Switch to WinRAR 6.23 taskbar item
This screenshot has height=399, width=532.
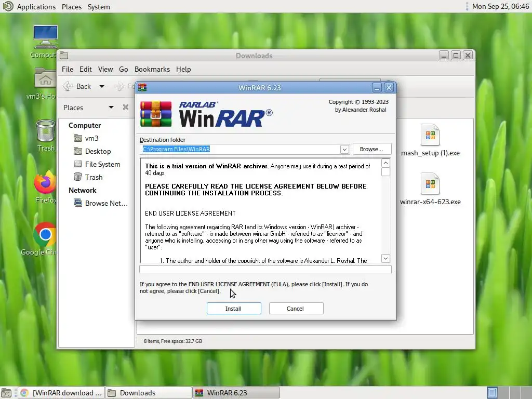click(236, 393)
